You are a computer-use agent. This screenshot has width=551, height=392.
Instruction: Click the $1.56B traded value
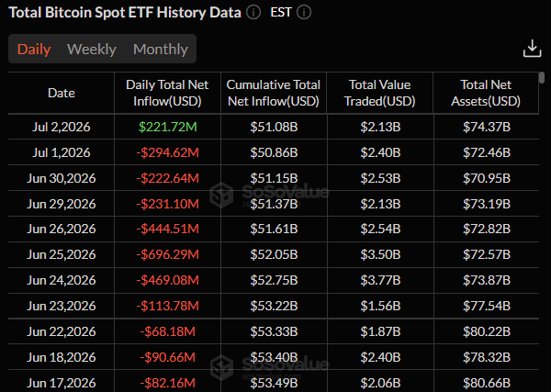pyautogui.click(x=380, y=306)
